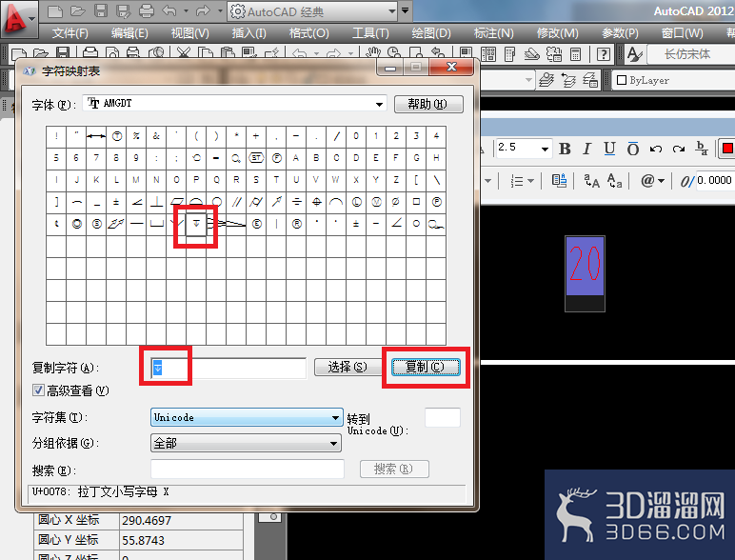
Task: Toggle Italic text formatting
Action: [586, 149]
